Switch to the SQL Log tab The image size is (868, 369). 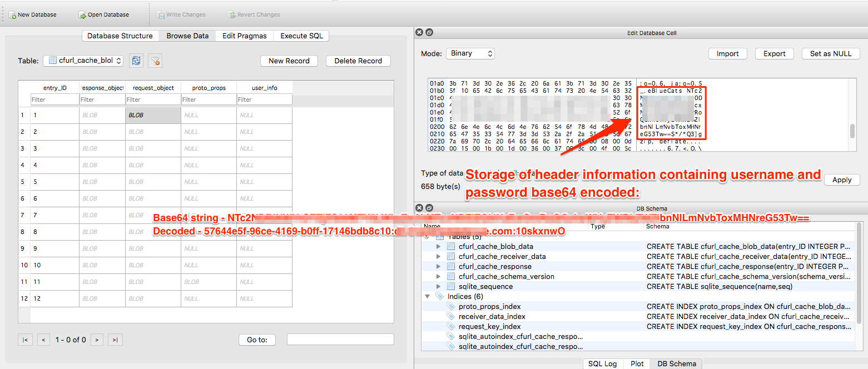603,363
